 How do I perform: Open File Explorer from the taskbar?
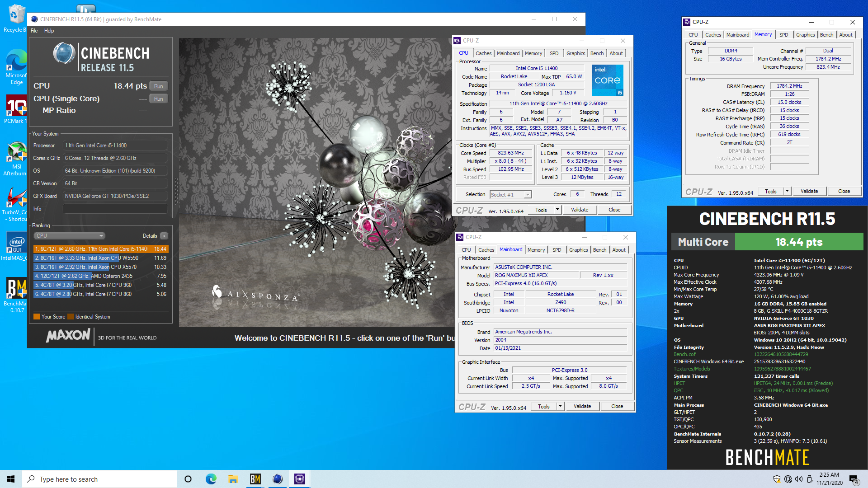coord(233,479)
